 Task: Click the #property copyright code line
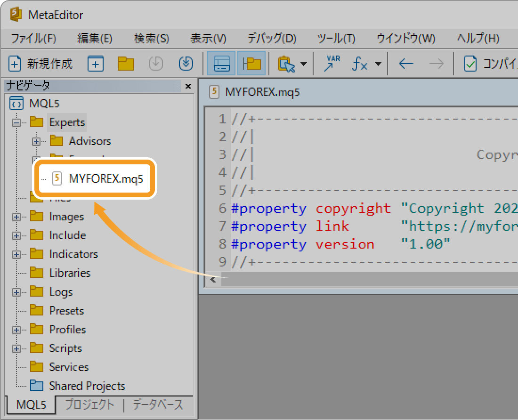tap(374, 209)
